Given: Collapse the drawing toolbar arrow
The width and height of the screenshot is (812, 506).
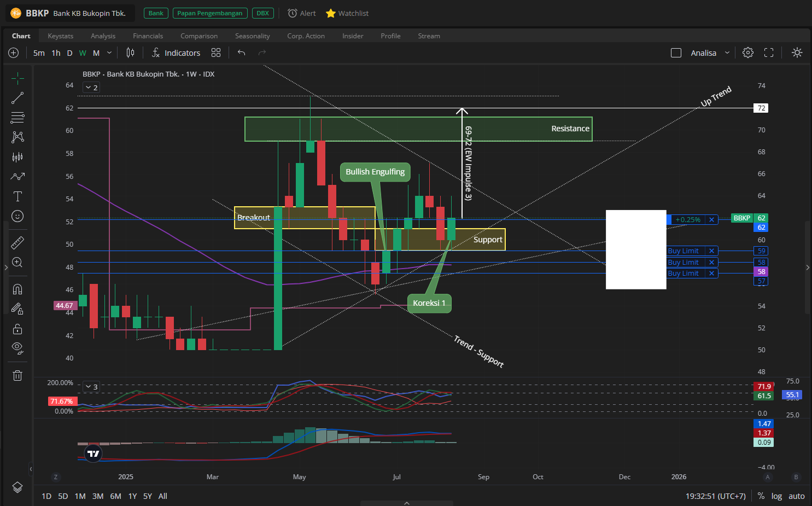Looking at the screenshot, I should click(x=31, y=469).
